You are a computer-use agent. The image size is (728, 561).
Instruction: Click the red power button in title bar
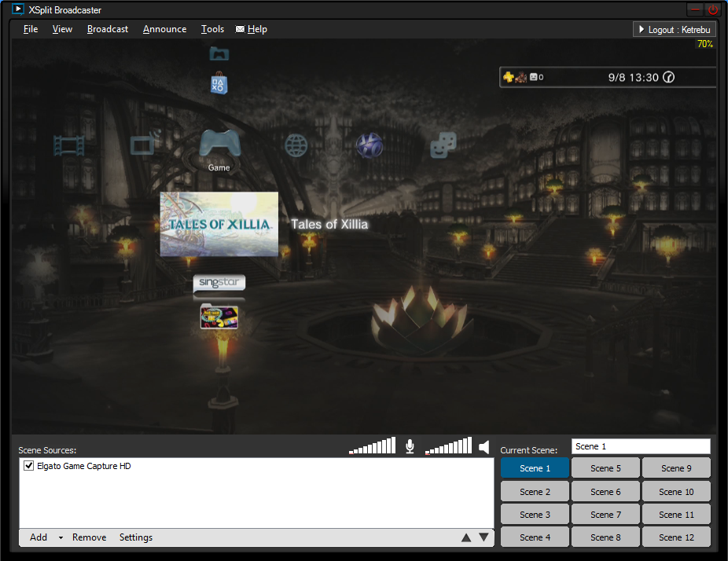[x=713, y=9]
